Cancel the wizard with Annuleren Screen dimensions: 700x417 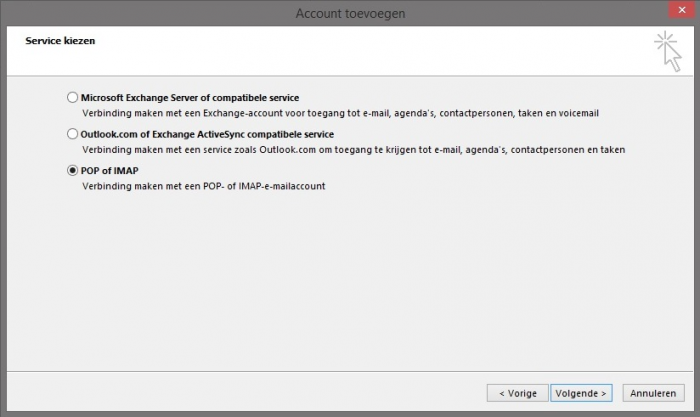coord(654,393)
